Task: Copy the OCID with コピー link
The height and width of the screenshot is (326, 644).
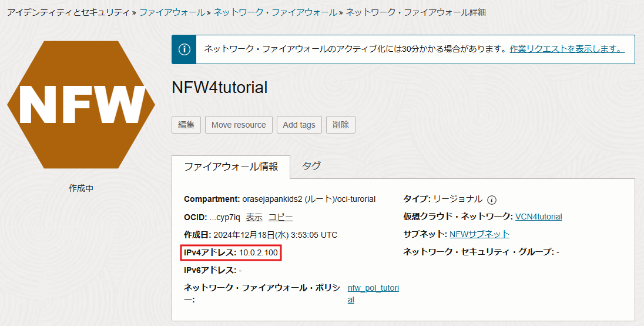Action: [x=280, y=217]
